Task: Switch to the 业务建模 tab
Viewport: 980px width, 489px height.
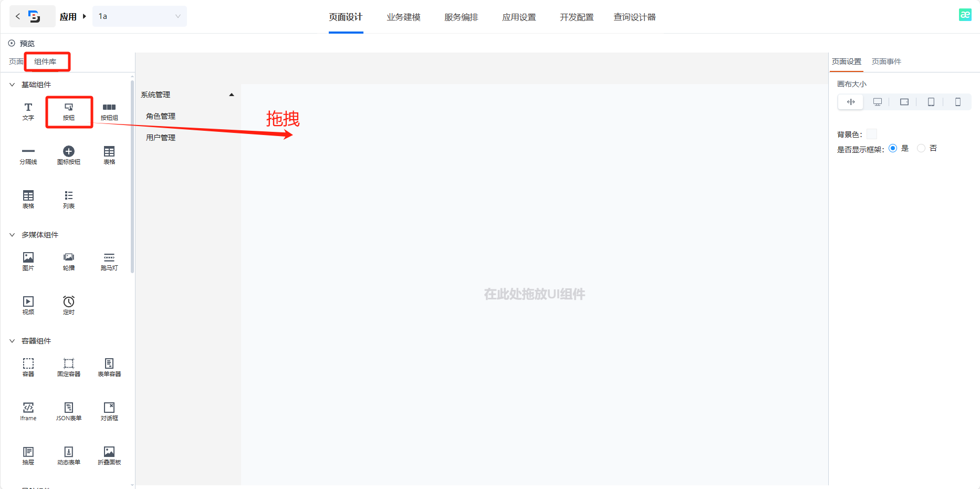Action: [x=403, y=17]
